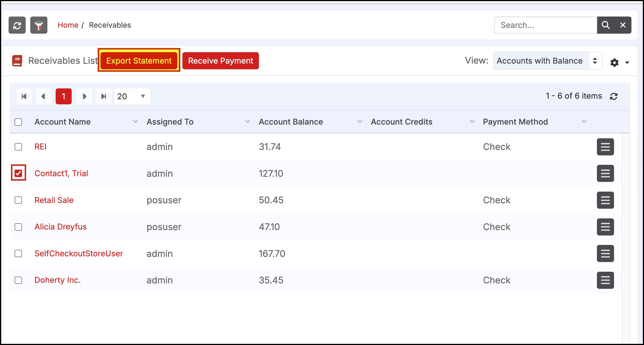The image size is (644, 345).
Task: Focus the Search... input field
Action: coord(546,25)
